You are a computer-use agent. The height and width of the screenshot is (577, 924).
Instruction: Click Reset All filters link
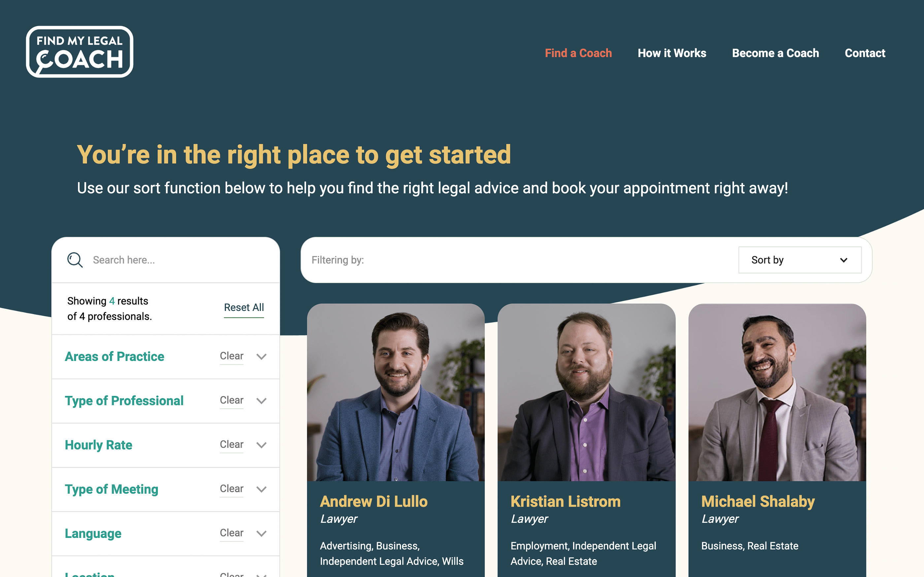tap(244, 308)
